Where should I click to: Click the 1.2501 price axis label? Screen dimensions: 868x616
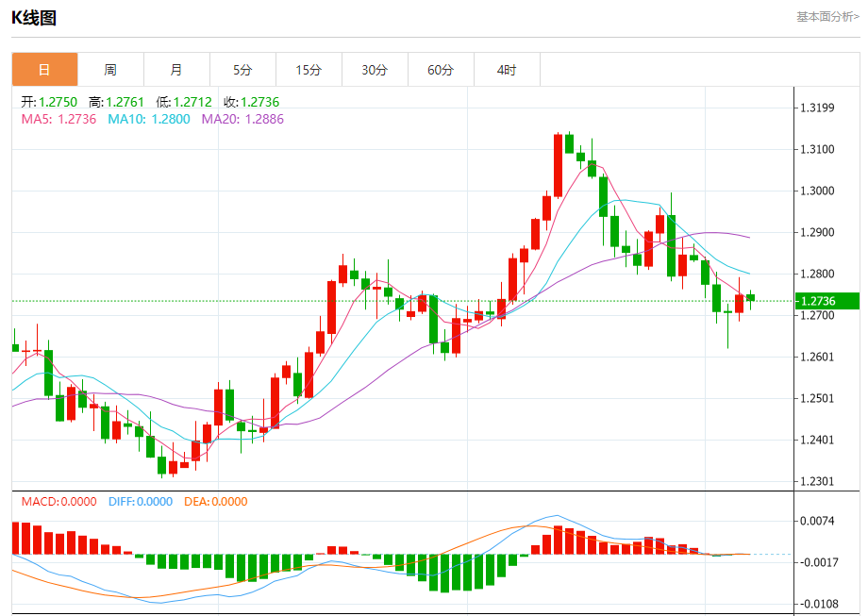[817, 398]
